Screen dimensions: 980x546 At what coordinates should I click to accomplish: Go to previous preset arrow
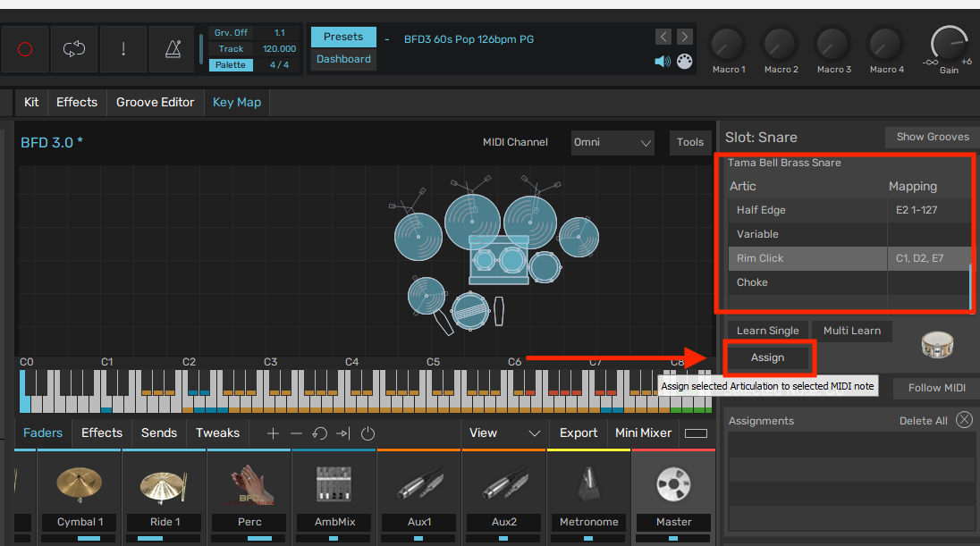tap(663, 37)
